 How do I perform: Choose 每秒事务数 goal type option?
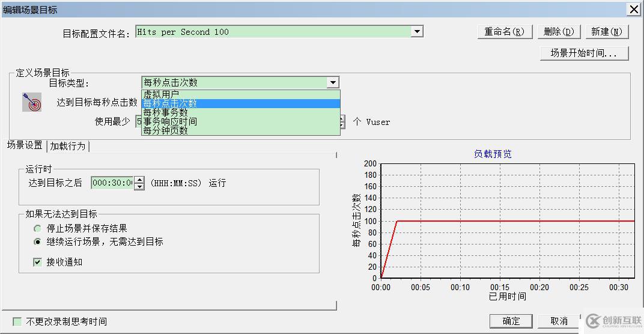pyautogui.click(x=241, y=112)
